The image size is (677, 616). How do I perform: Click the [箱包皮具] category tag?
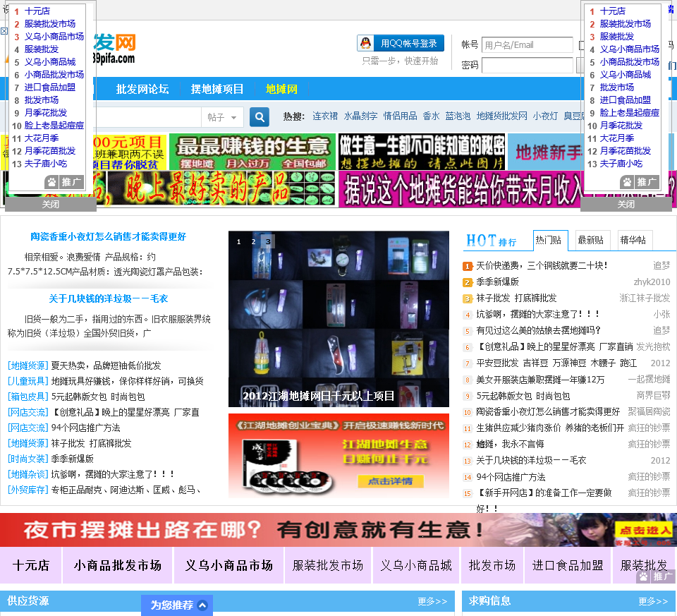pyautogui.click(x=28, y=397)
